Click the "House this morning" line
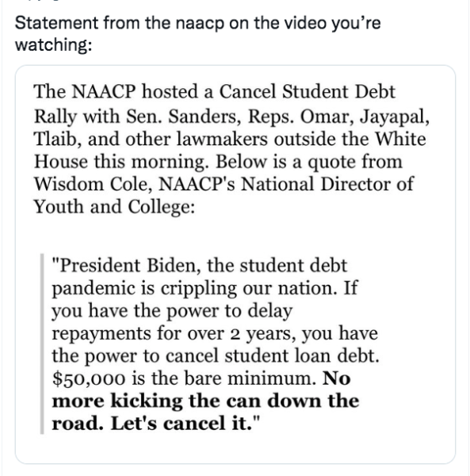Image resolution: width=470 pixels, height=476 pixels. pyautogui.click(x=121, y=162)
